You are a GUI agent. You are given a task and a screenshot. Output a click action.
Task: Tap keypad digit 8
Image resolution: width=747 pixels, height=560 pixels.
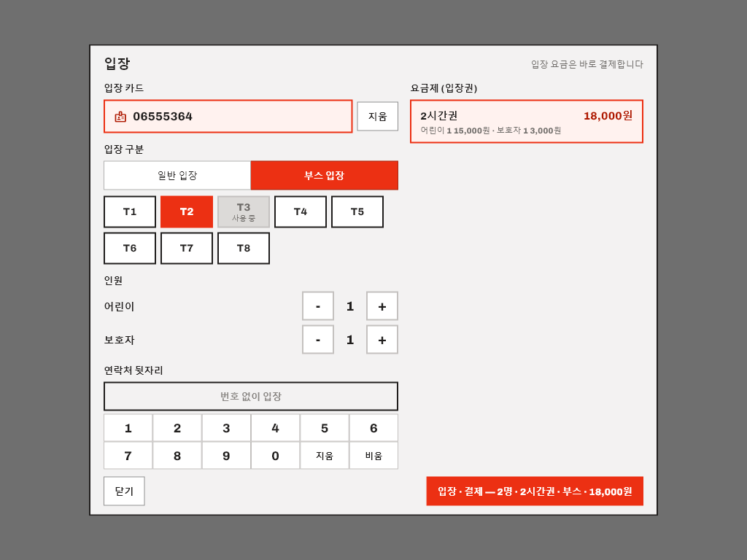[x=177, y=456]
